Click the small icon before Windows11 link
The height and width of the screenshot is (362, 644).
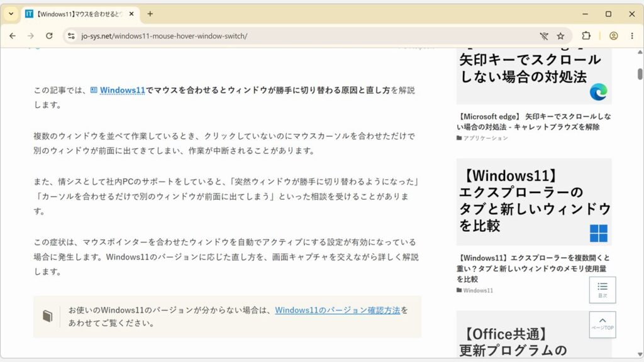pyautogui.click(x=94, y=90)
